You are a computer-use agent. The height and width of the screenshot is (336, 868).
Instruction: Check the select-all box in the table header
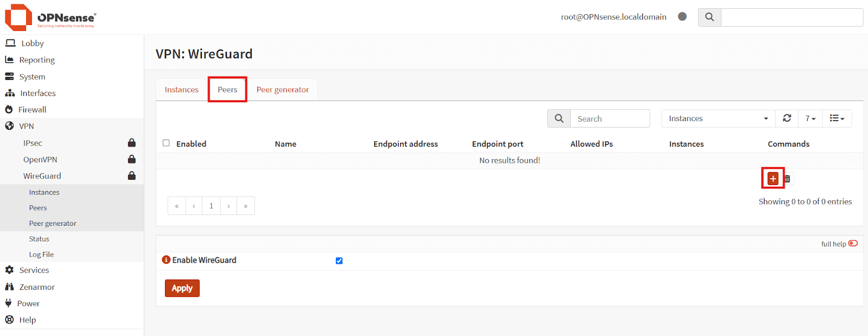166,143
